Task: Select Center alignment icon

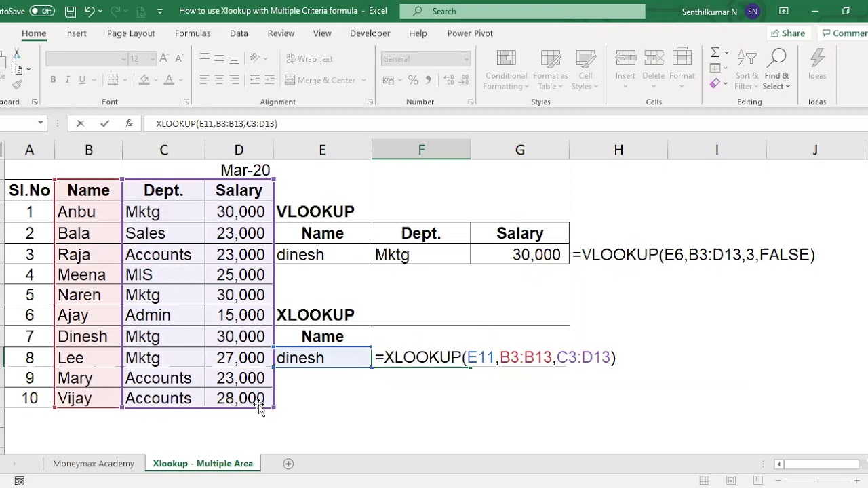Action: (x=219, y=80)
